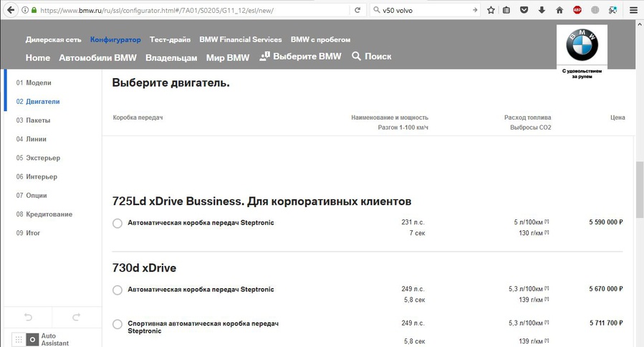
Task: Go to Home in main navigation
Action: pyautogui.click(x=38, y=57)
